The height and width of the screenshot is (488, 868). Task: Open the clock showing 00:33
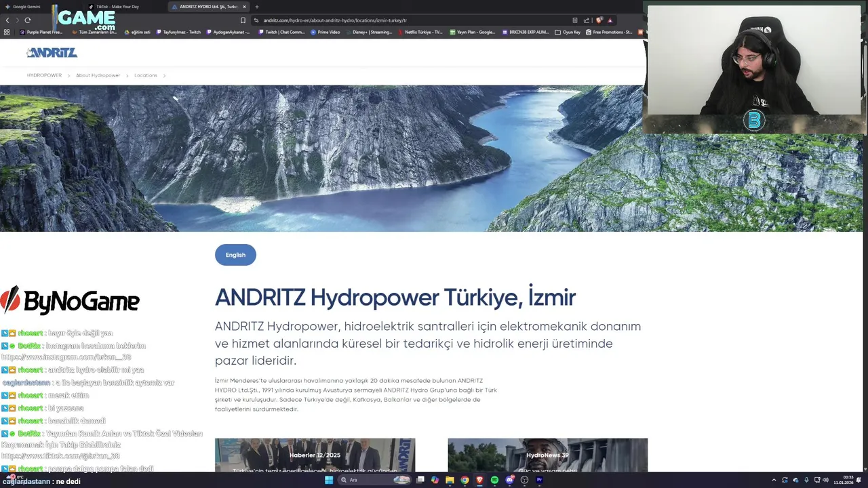tap(844, 480)
